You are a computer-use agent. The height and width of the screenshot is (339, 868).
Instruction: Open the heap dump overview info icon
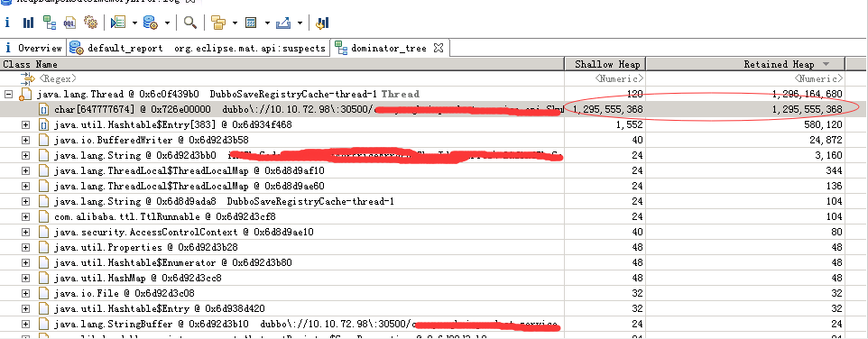click(x=7, y=23)
